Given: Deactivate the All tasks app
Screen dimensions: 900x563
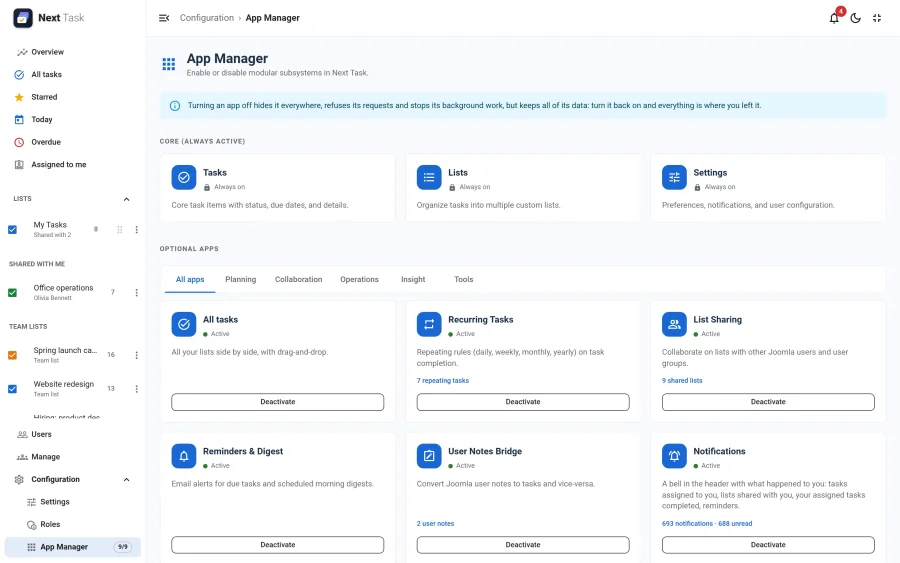Looking at the screenshot, I should tap(278, 402).
